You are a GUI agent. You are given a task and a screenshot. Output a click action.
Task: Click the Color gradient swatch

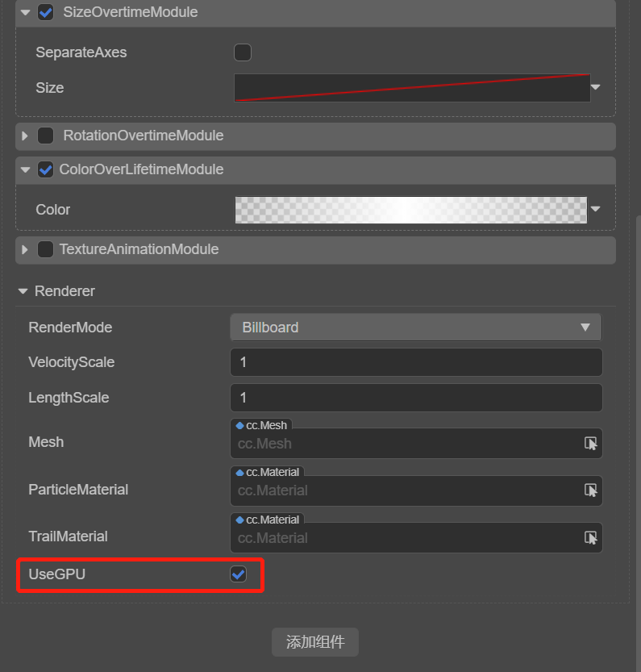411,210
